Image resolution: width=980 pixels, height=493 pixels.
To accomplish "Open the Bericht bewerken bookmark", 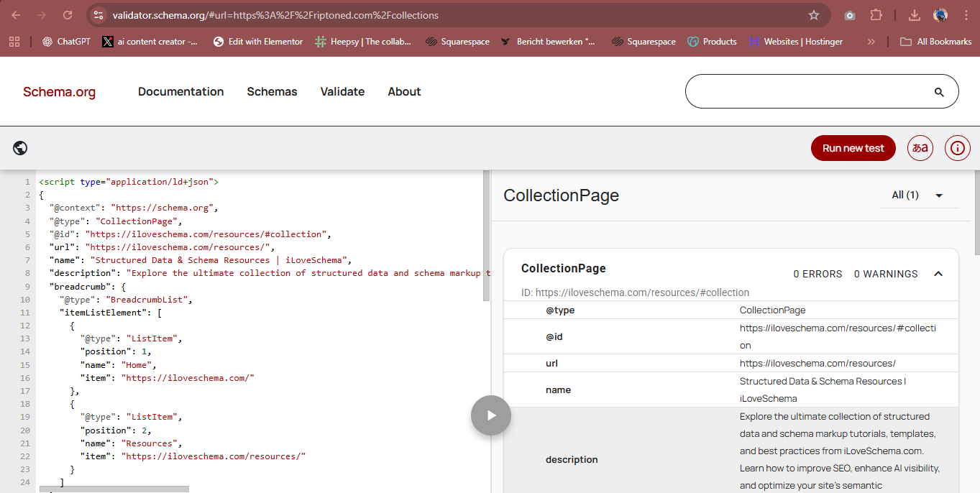I will (x=549, y=42).
